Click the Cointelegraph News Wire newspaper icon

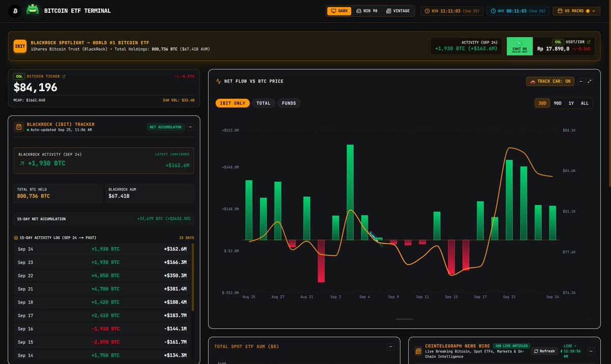[418, 351]
